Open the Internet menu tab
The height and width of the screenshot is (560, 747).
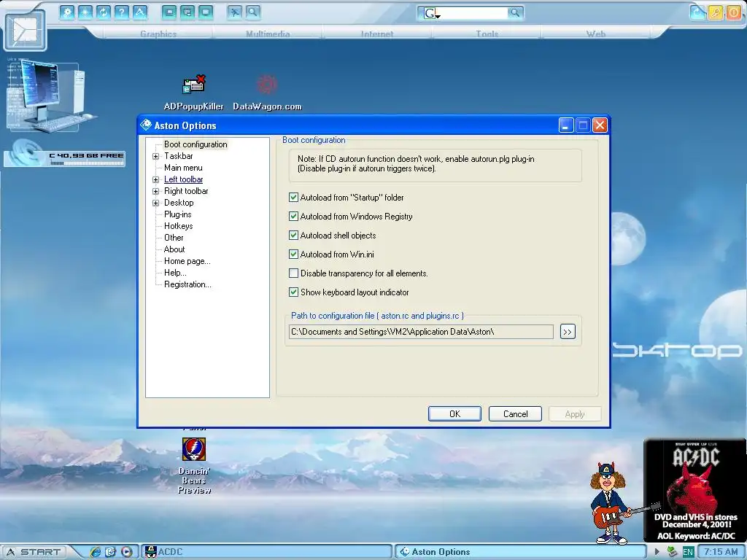click(377, 34)
